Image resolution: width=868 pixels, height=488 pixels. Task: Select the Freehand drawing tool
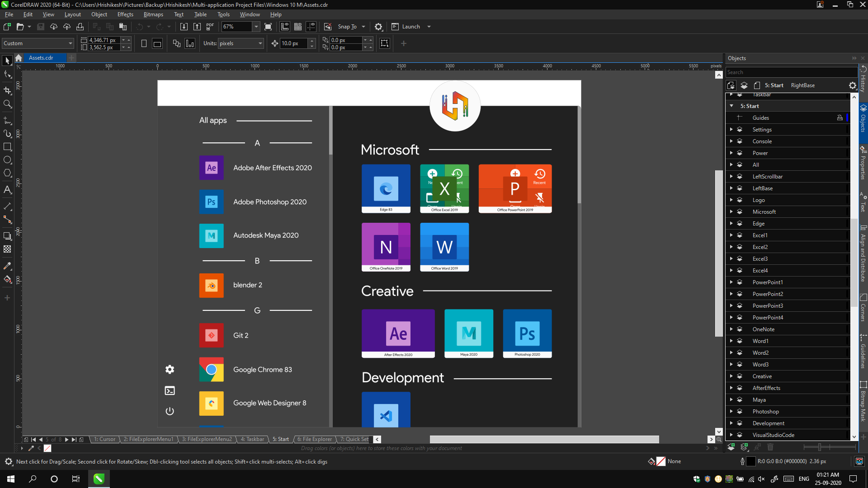(7, 121)
